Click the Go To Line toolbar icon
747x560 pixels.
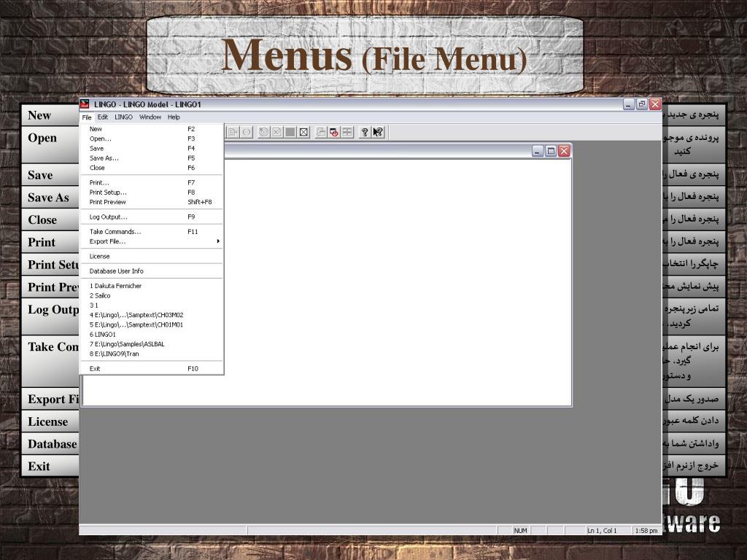(233, 132)
